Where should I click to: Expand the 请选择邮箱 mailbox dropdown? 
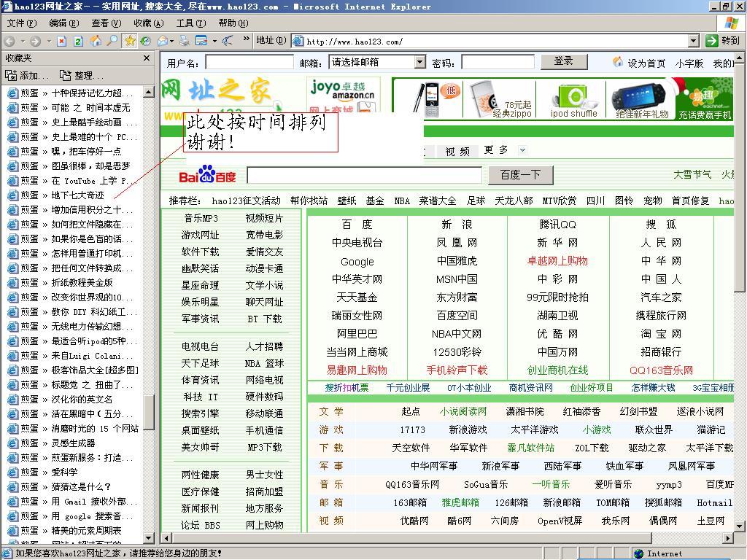[419, 62]
